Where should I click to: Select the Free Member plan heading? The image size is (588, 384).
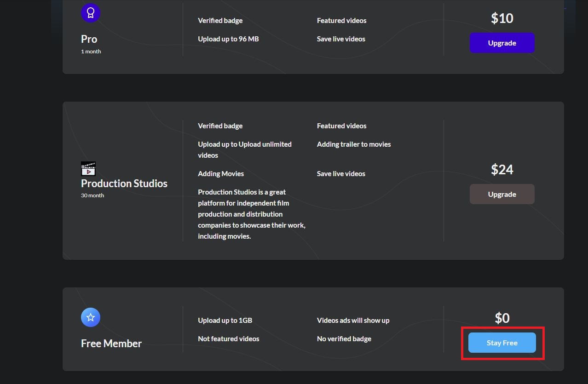[111, 344]
